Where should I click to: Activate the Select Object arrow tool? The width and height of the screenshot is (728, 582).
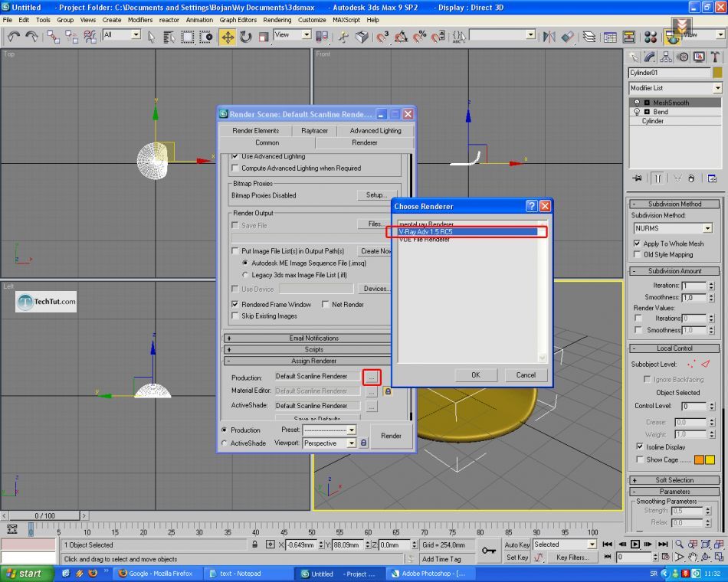[152, 37]
